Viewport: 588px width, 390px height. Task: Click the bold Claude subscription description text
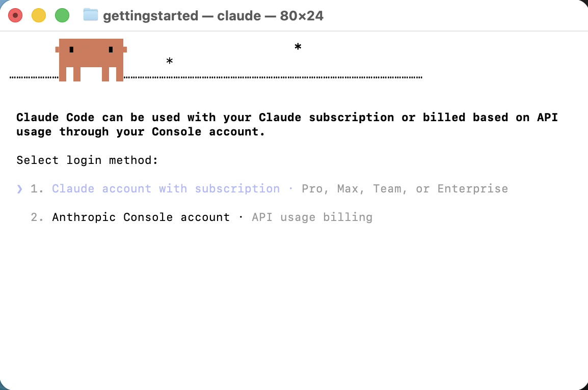[x=287, y=124]
